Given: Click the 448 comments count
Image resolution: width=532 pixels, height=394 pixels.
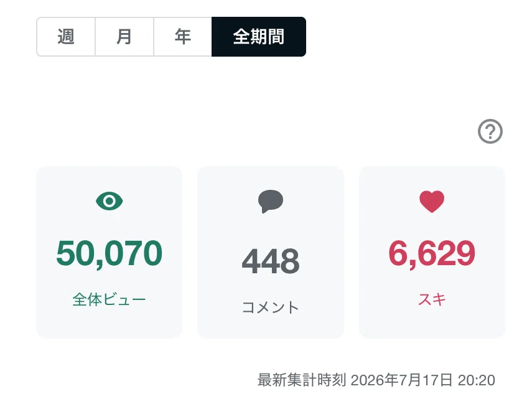Looking at the screenshot, I should pos(271,261).
